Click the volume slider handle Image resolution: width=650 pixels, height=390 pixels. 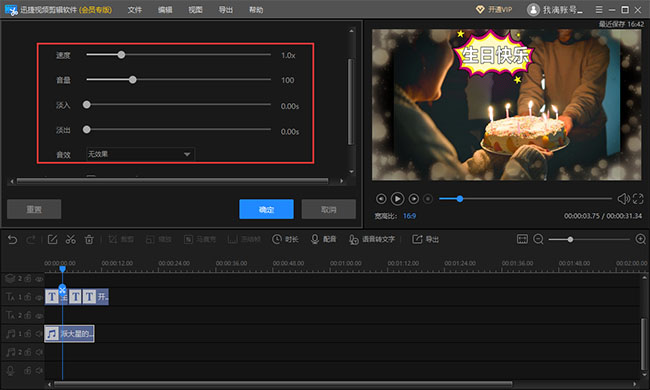[132, 80]
